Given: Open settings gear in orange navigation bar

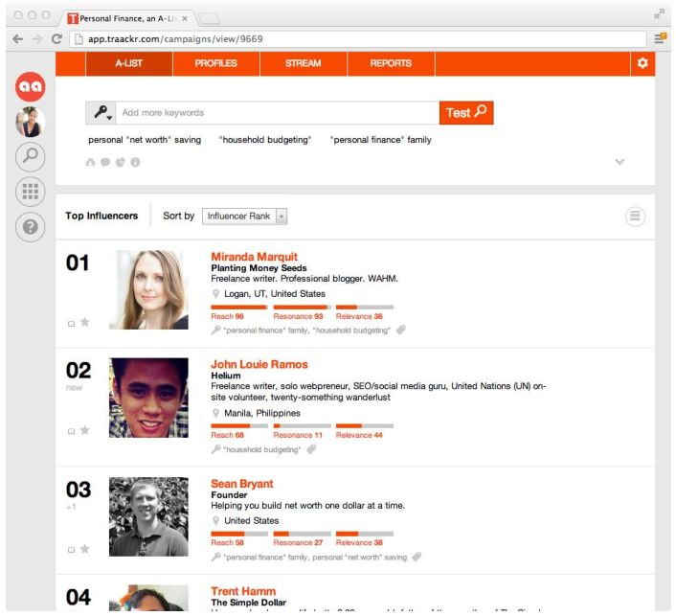Looking at the screenshot, I should pyautogui.click(x=642, y=63).
